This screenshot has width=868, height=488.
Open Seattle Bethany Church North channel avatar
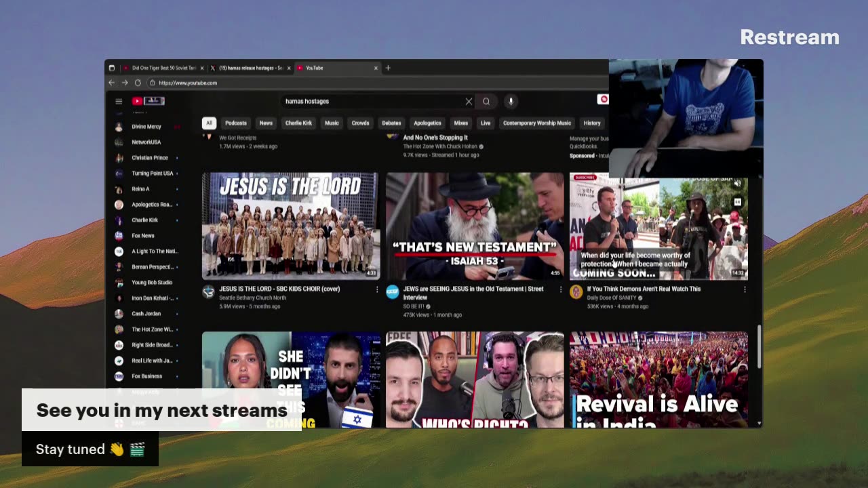[209, 292]
